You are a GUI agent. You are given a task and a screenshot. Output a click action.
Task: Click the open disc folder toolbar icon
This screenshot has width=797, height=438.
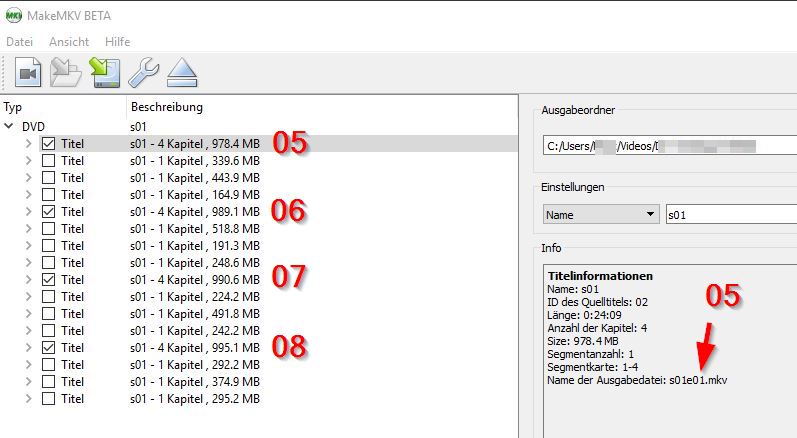[x=66, y=73]
